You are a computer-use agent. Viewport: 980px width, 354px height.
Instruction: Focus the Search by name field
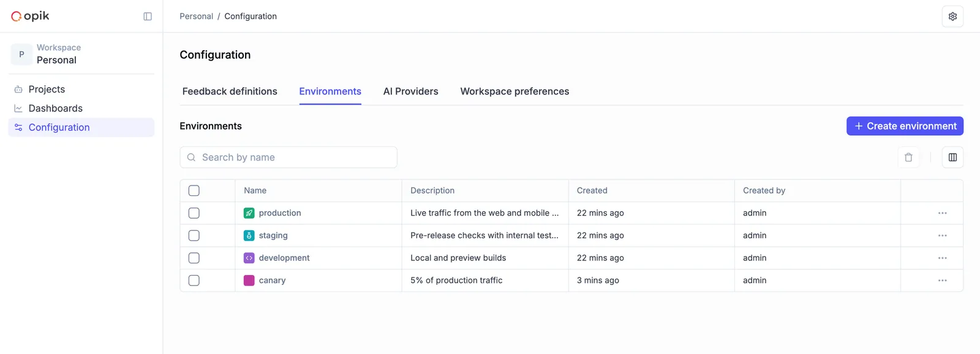pyautogui.click(x=288, y=157)
